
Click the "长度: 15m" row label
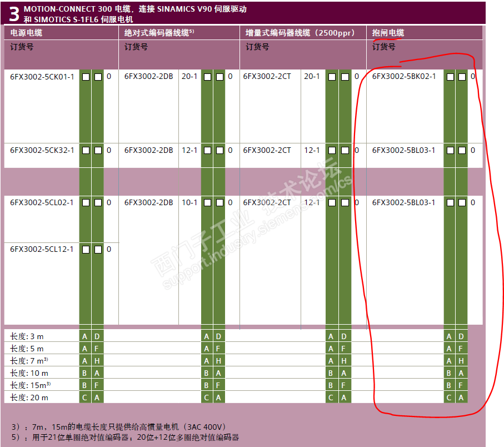coord(30,385)
